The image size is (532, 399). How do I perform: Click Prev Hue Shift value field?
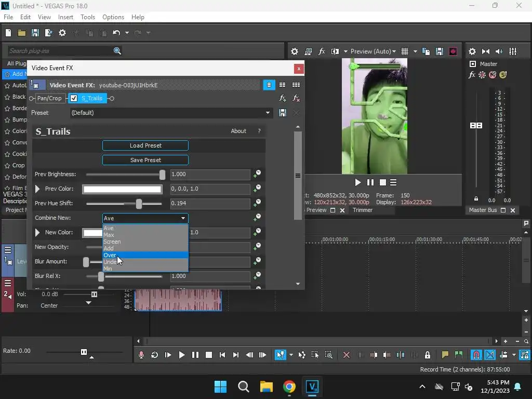pos(210,203)
